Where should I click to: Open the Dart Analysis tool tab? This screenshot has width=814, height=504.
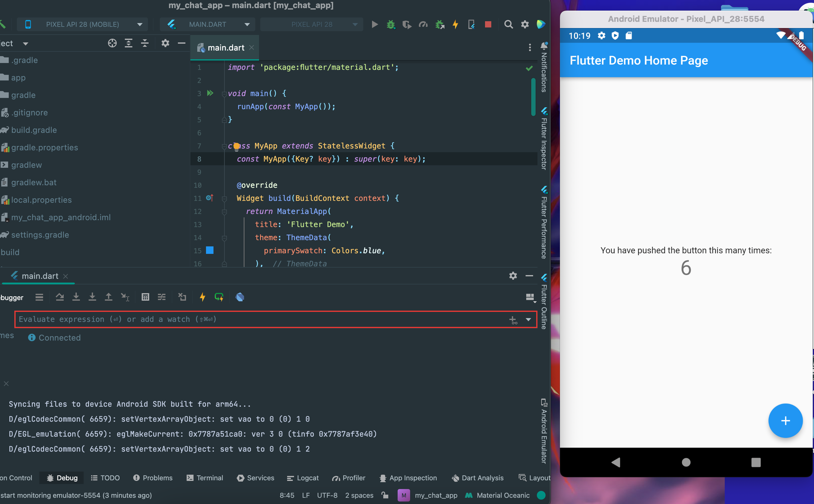click(478, 478)
